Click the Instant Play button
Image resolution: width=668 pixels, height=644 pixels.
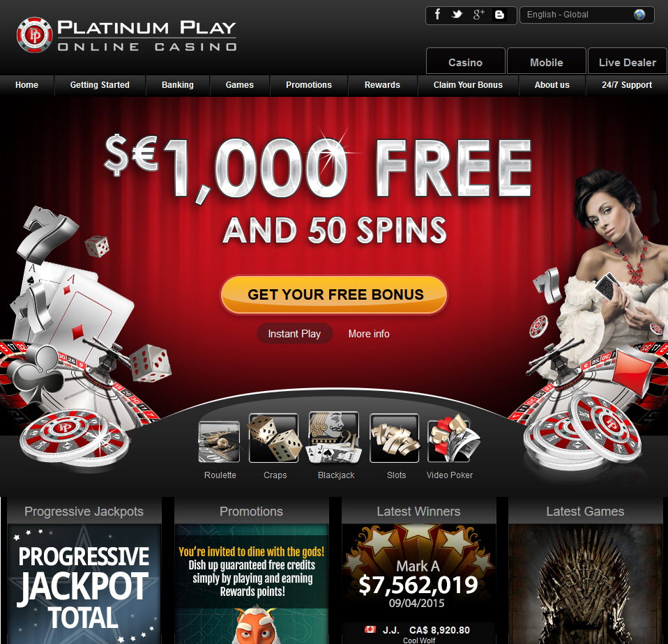pos(294,333)
